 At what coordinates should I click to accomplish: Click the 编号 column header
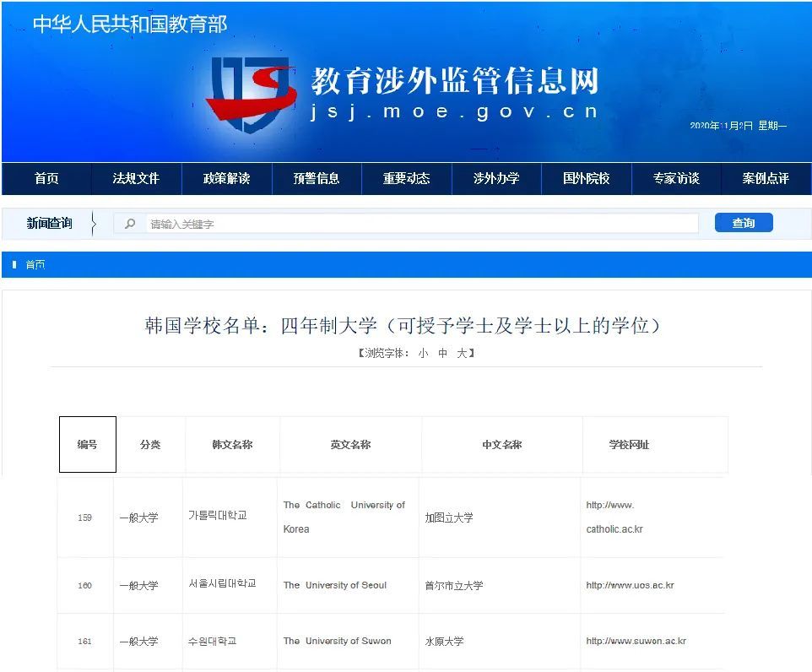tap(88, 445)
